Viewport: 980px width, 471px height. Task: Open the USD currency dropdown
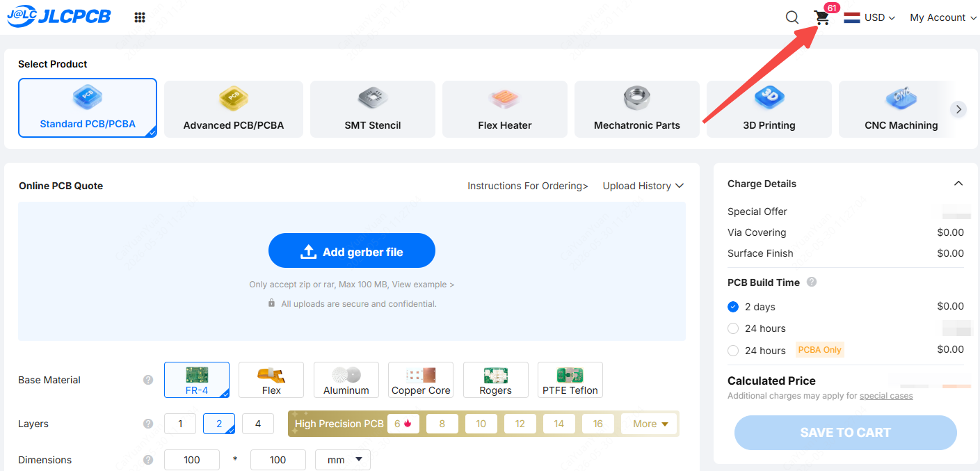tap(870, 17)
